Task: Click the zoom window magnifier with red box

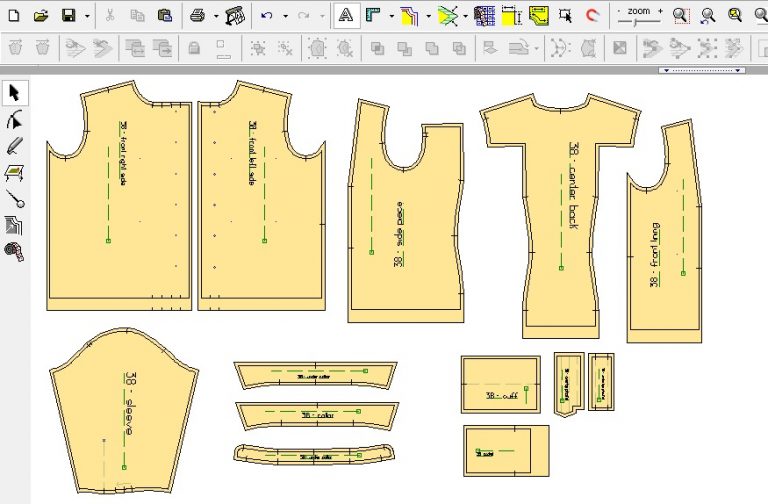Action: click(681, 16)
